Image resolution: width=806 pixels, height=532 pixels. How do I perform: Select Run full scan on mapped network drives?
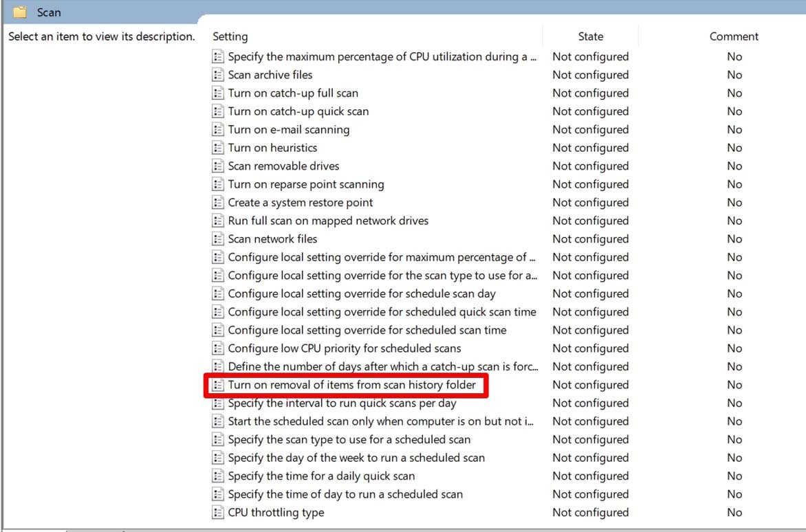(328, 221)
